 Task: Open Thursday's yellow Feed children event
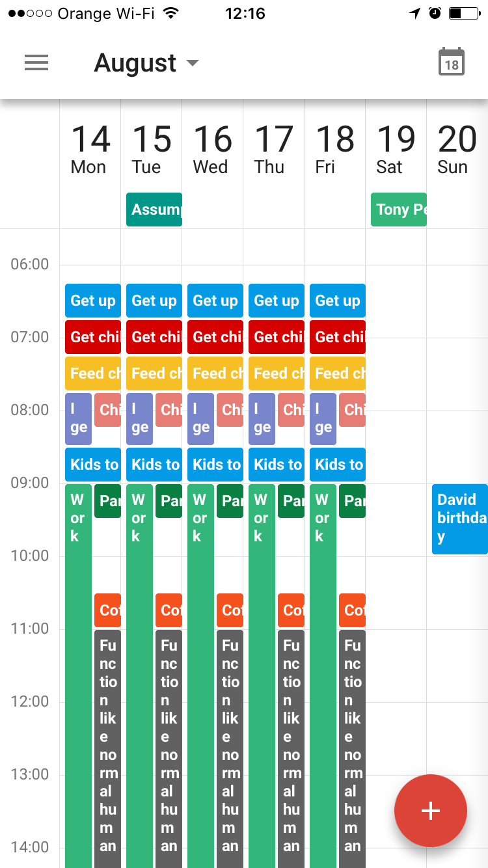(277, 373)
